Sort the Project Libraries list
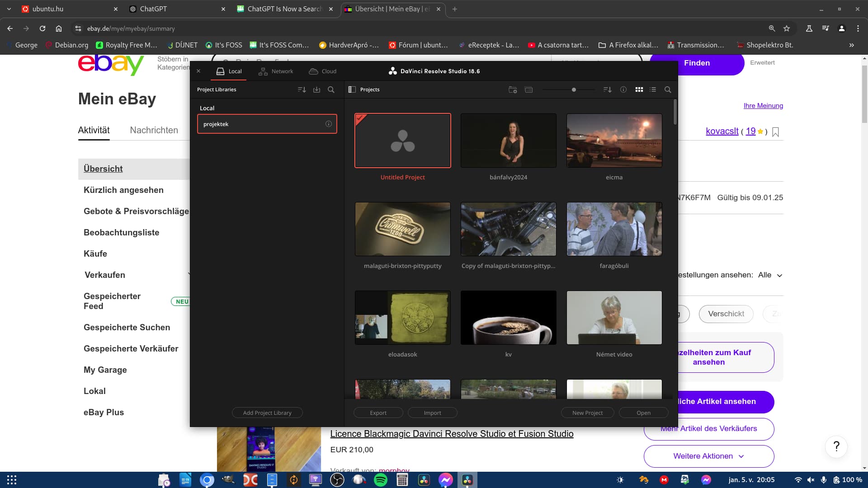 point(302,89)
